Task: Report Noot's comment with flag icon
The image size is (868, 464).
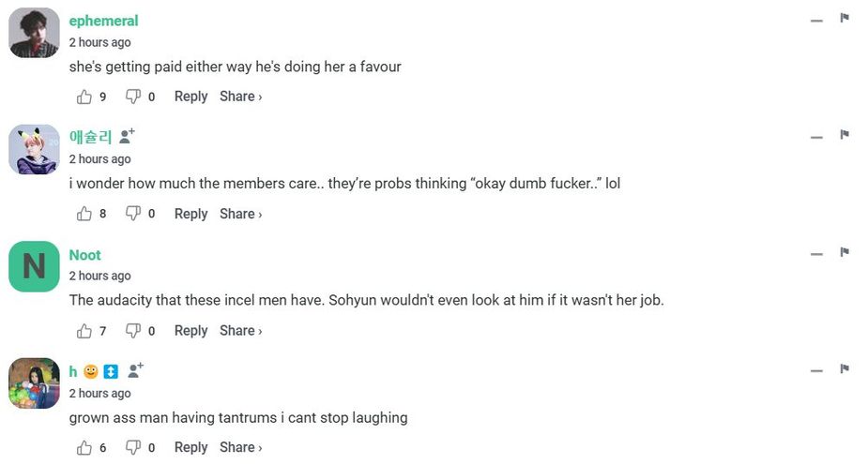Action: click(x=845, y=252)
